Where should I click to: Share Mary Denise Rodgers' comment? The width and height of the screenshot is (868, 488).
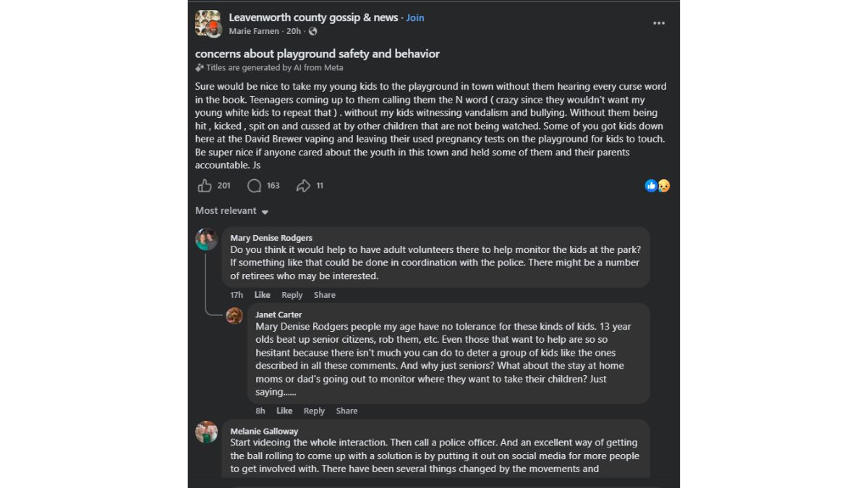coord(324,295)
